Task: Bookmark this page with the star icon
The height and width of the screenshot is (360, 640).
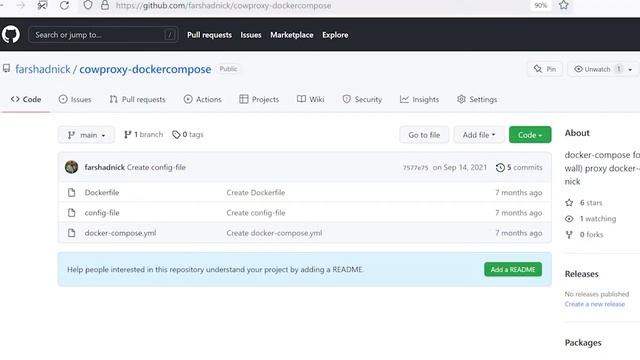Action: click(564, 5)
